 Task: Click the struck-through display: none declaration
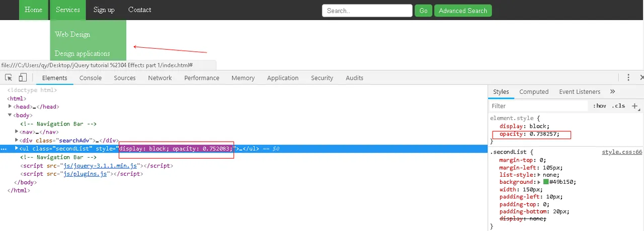[523, 218]
